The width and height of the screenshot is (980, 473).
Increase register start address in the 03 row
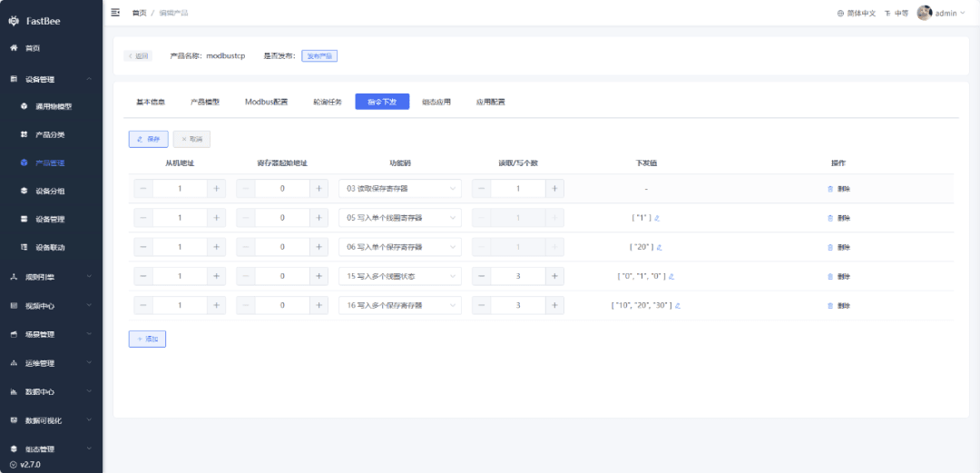(318, 188)
